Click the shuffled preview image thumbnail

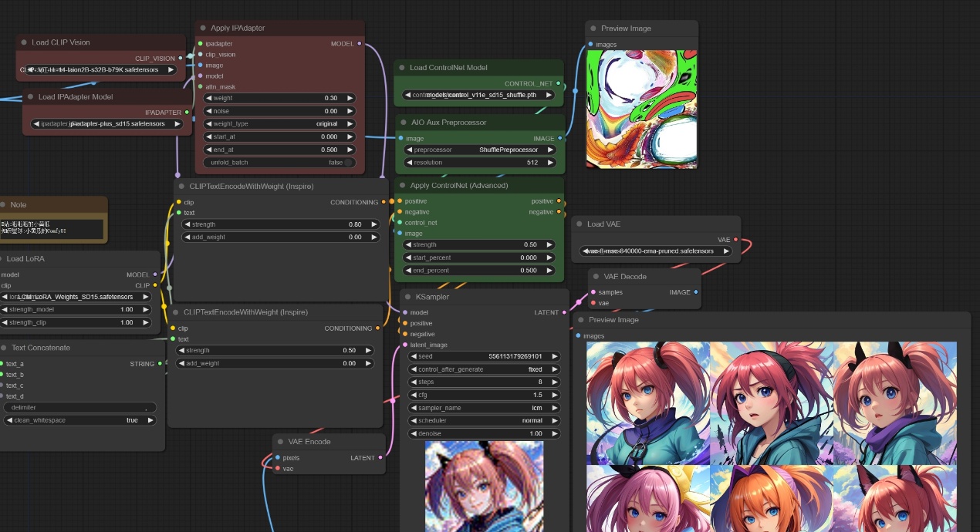tap(641, 109)
